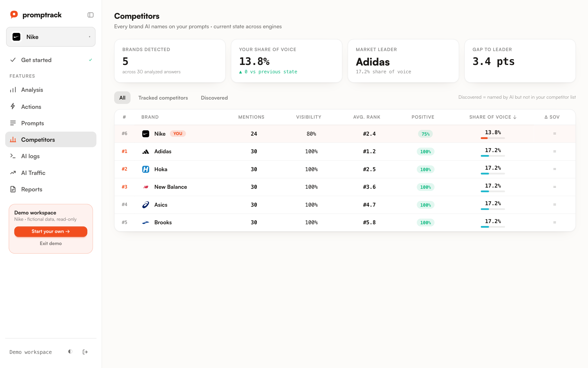This screenshot has height=368, width=588.
Task: Click the Actions lightning bolt icon
Action: [13, 107]
